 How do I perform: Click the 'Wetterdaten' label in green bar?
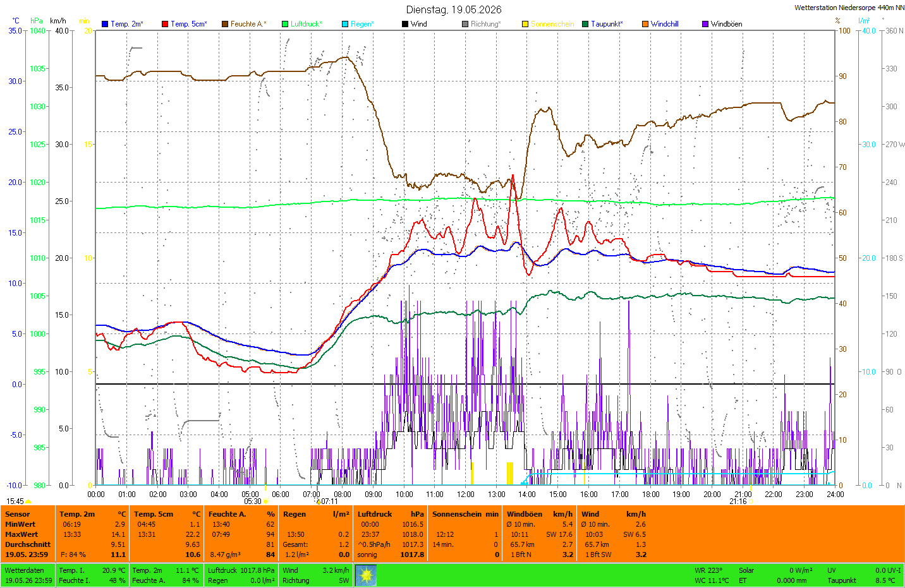click(x=25, y=570)
